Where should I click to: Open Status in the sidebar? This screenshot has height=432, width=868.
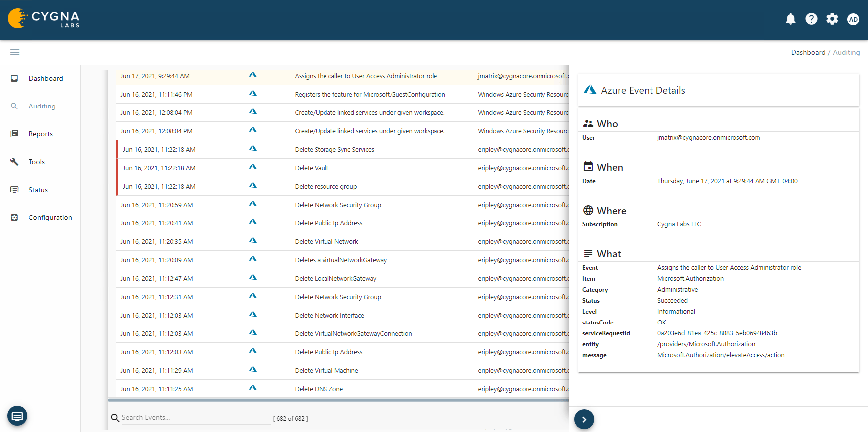pyautogui.click(x=38, y=190)
